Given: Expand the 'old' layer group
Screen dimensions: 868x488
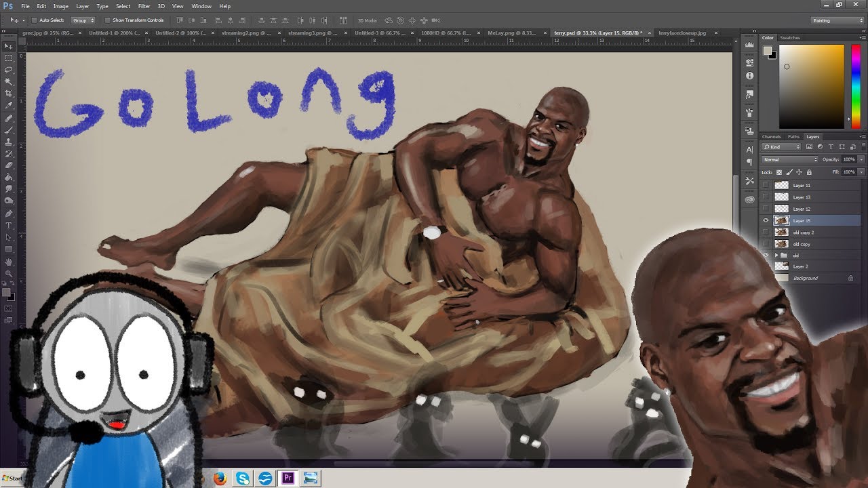Looking at the screenshot, I should click(x=776, y=256).
